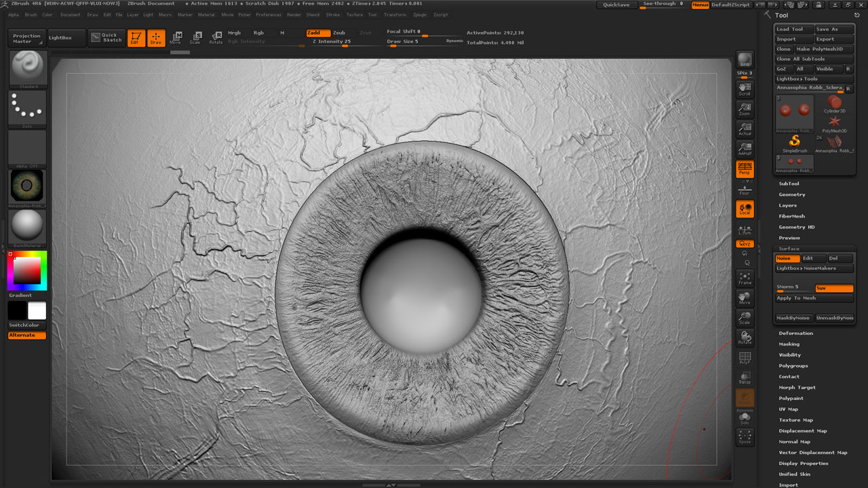Screen dimensions: 868x488
Task: Open the Standard brush selector
Action: click(x=28, y=68)
